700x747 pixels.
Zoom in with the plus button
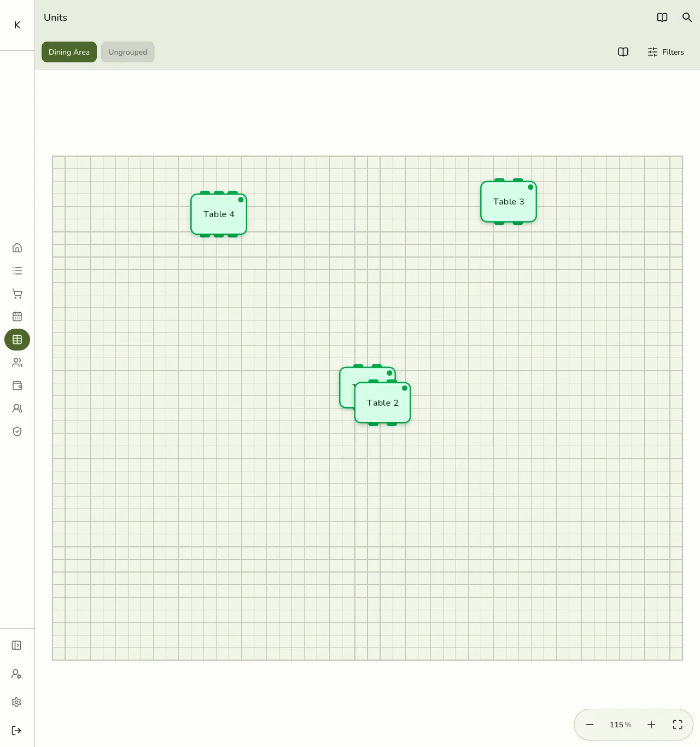tap(651, 725)
